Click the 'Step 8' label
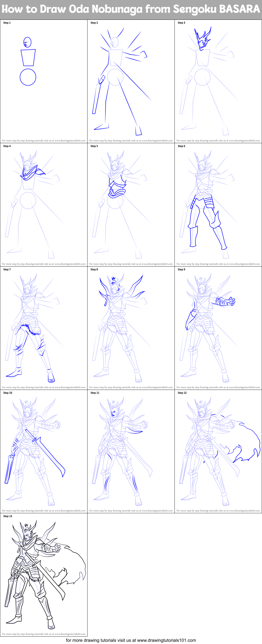The height and width of the screenshot is (644, 262). click(94, 269)
